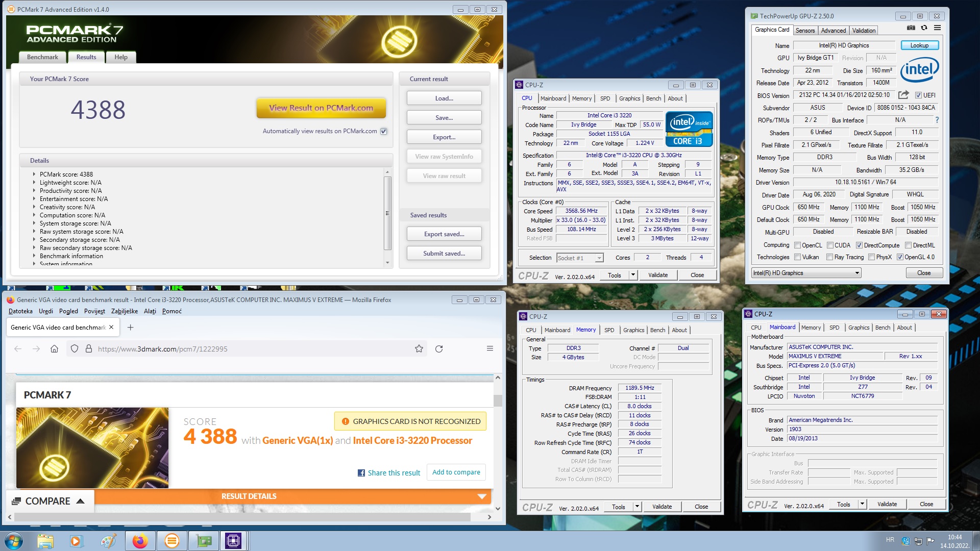The width and height of the screenshot is (980, 551).
Task: Open the Intel(R) HD Graphics GPU selector dropdown
Action: coord(806,273)
